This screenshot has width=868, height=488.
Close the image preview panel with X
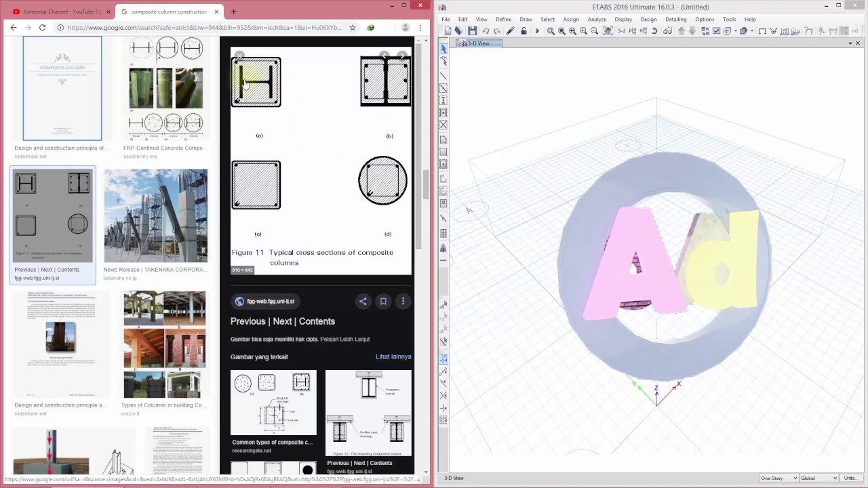point(239,56)
